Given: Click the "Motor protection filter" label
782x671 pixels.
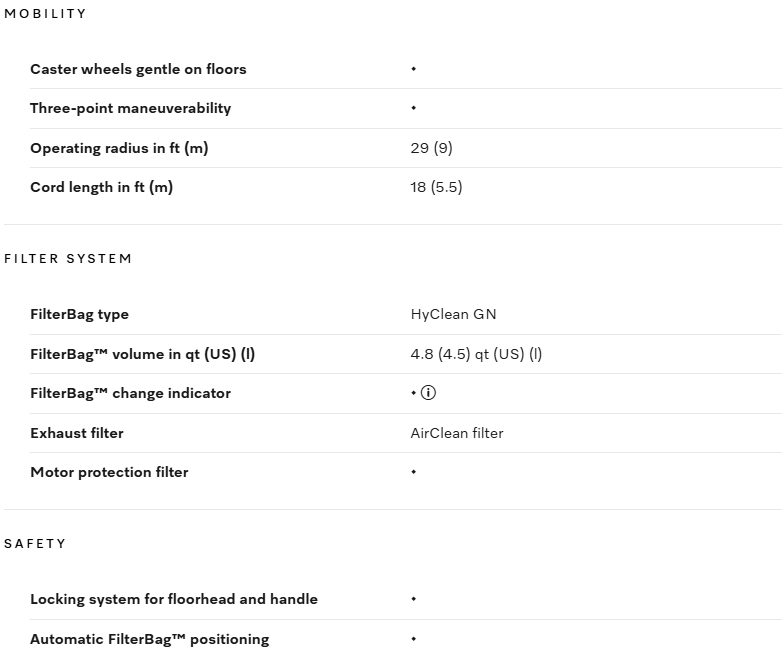Looking at the screenshot, I should pos(109,472).
